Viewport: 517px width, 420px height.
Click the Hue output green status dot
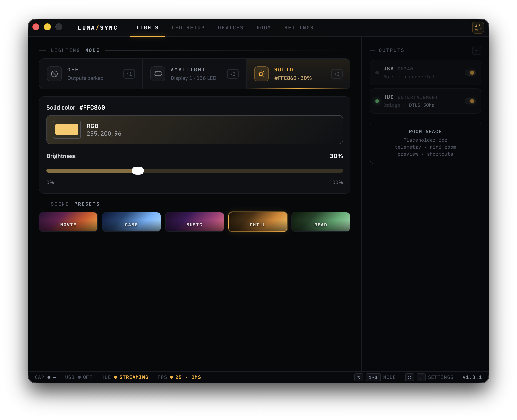click(377, 101)
